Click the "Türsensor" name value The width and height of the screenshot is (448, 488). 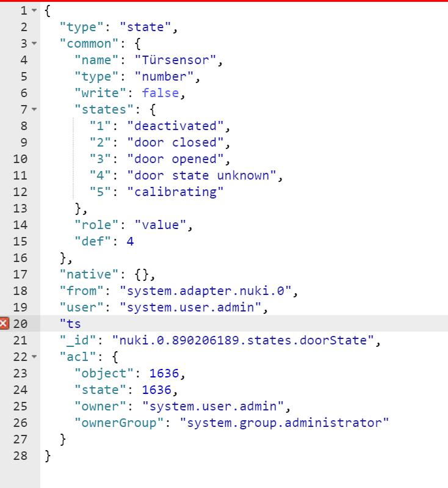pyautogui.click(x=175, y=60)
